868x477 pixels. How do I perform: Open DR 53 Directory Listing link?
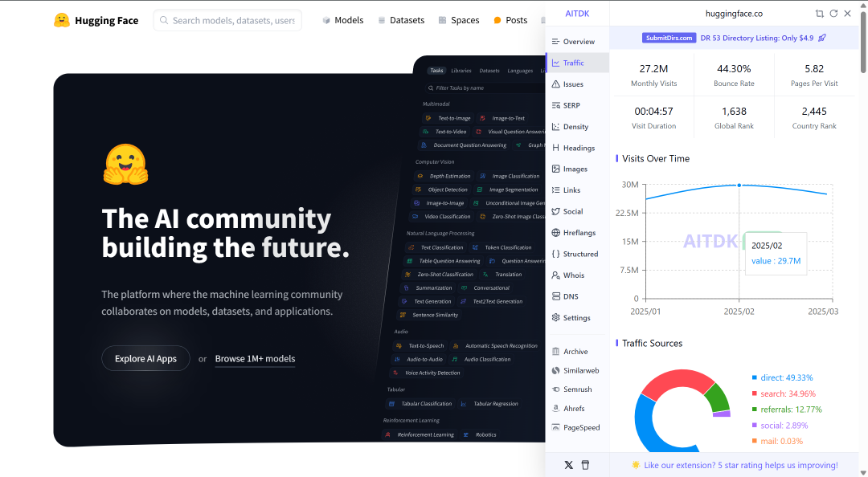(x=757, y=38)
